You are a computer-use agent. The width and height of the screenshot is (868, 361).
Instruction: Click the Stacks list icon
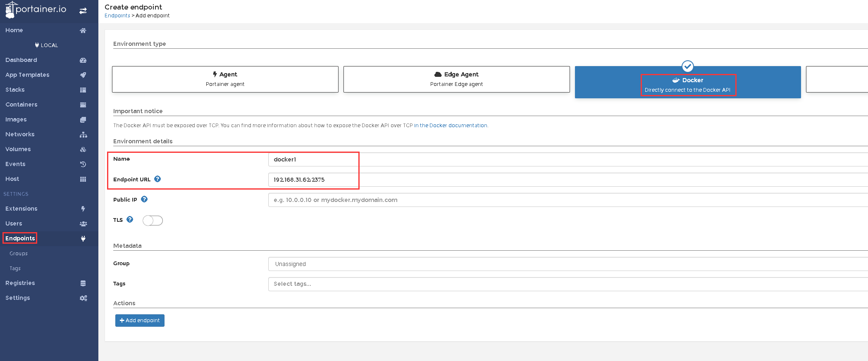83,90
